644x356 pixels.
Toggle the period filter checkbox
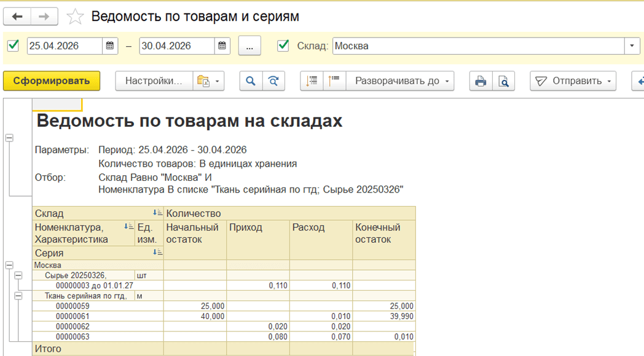13,45
